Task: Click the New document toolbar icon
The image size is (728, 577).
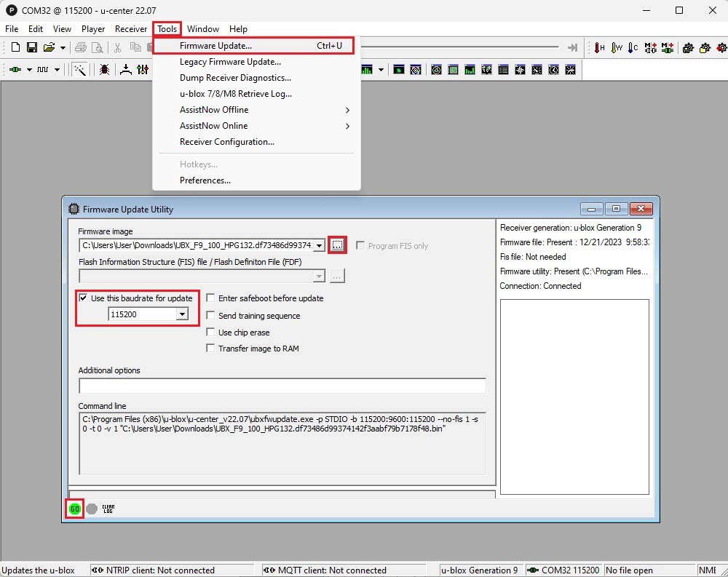Action: tap(15, 48)
